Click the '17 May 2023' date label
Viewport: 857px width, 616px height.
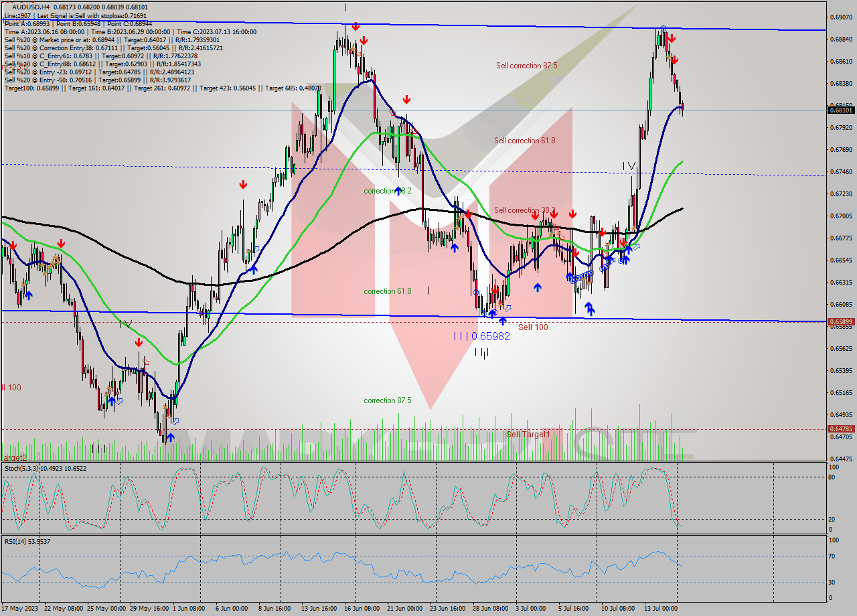[20, 608]
